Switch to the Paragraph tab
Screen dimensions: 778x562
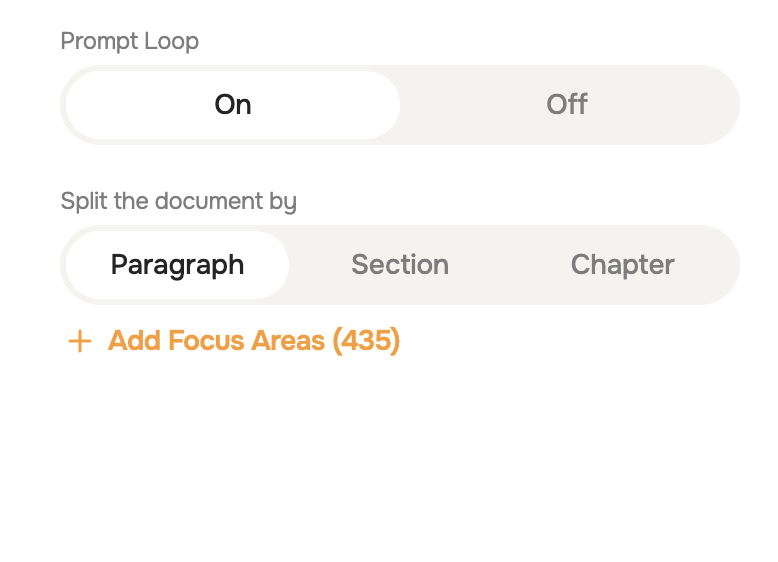(178, 265)
